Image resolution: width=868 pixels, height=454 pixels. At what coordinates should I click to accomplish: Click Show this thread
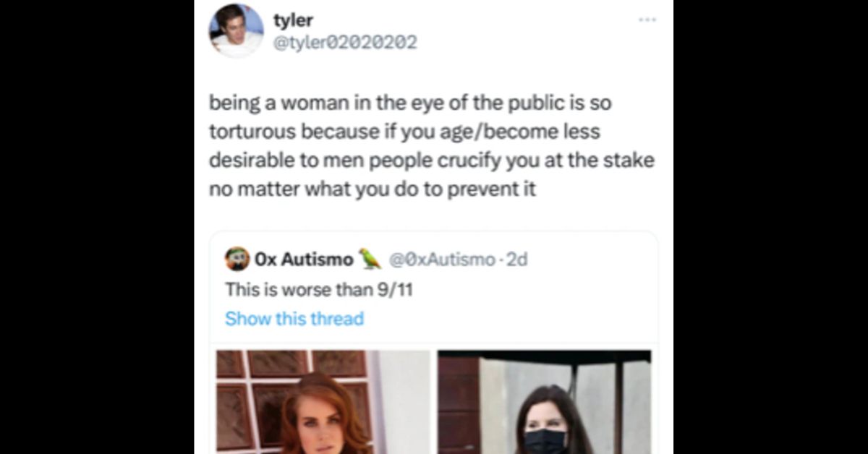294,318
